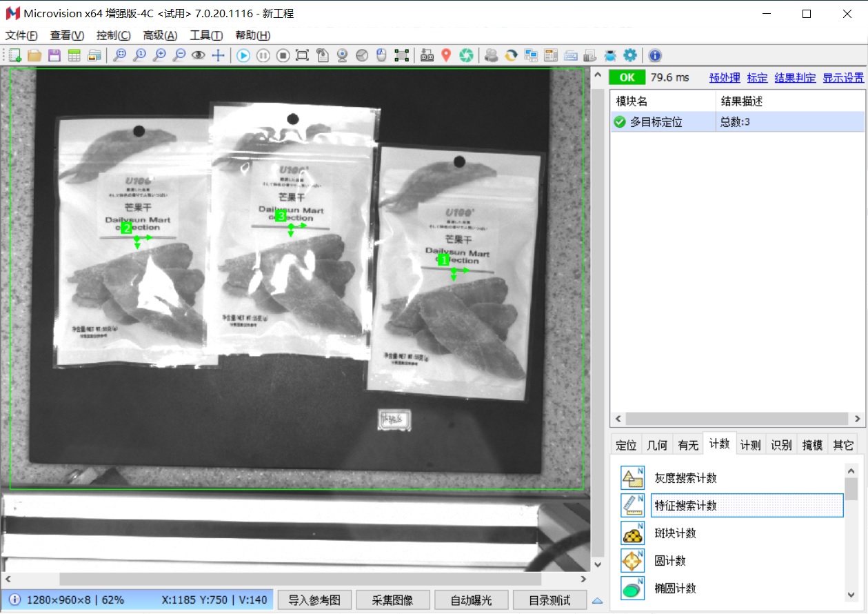Viewport: 868px width, 614px height.
Task: Click the new project toolbar icon
Action: point(15,56)
